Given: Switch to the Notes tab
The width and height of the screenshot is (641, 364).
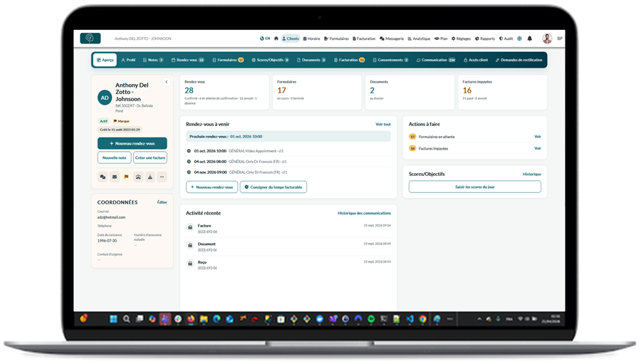Looking at the screenshot, I should click(153, 60).
